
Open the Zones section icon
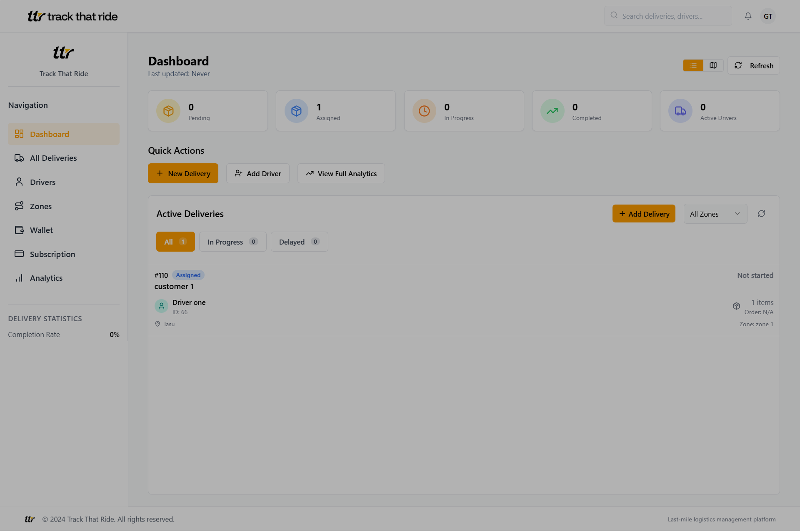coord(19,206)
